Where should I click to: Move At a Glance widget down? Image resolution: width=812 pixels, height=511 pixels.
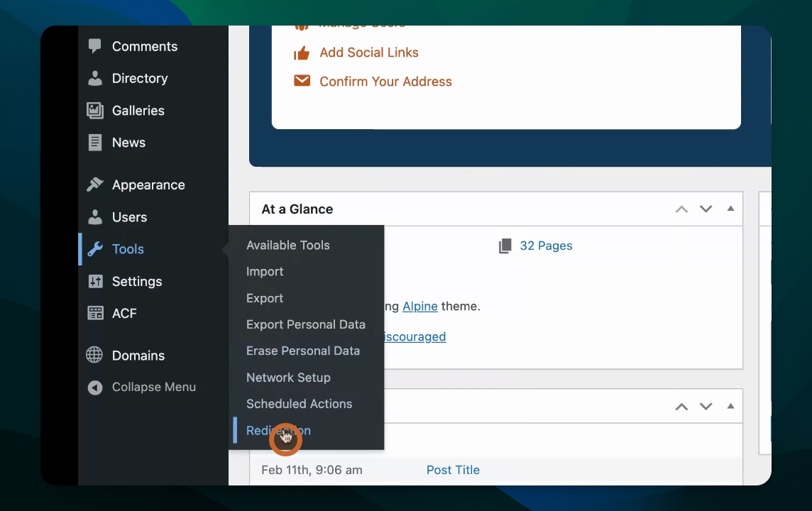pos(706,209)
